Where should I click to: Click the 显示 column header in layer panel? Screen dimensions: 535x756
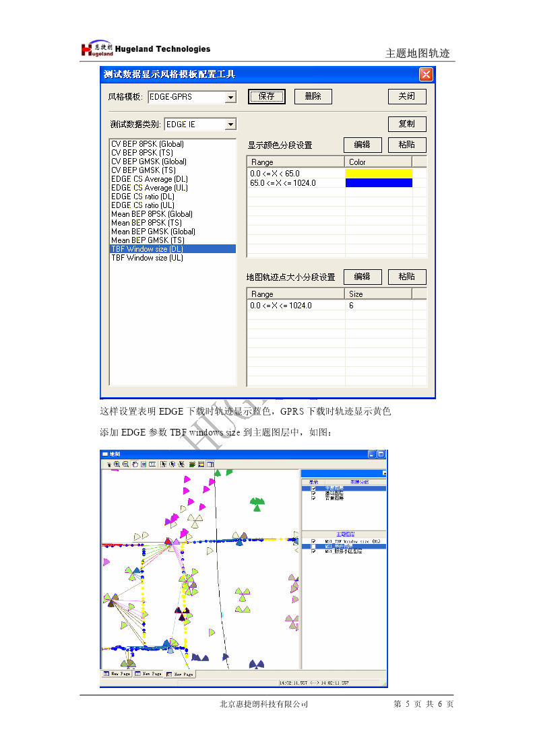313,482
